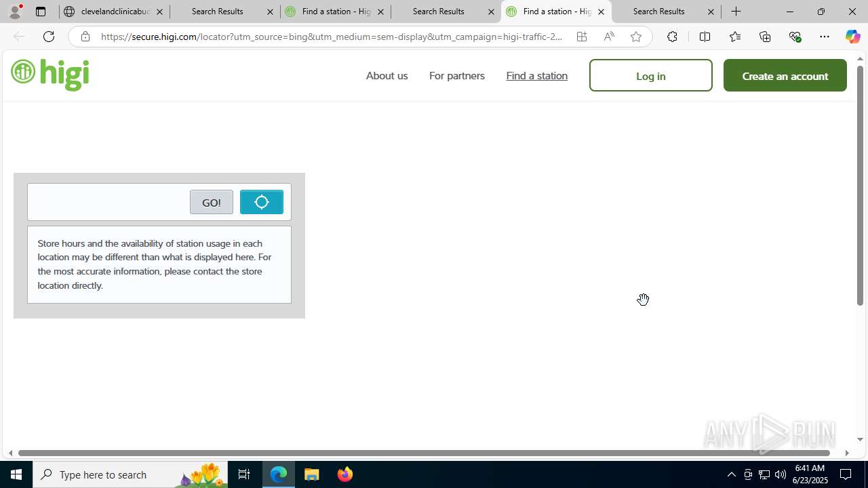Open Windows Start menu

coord(16,474)
